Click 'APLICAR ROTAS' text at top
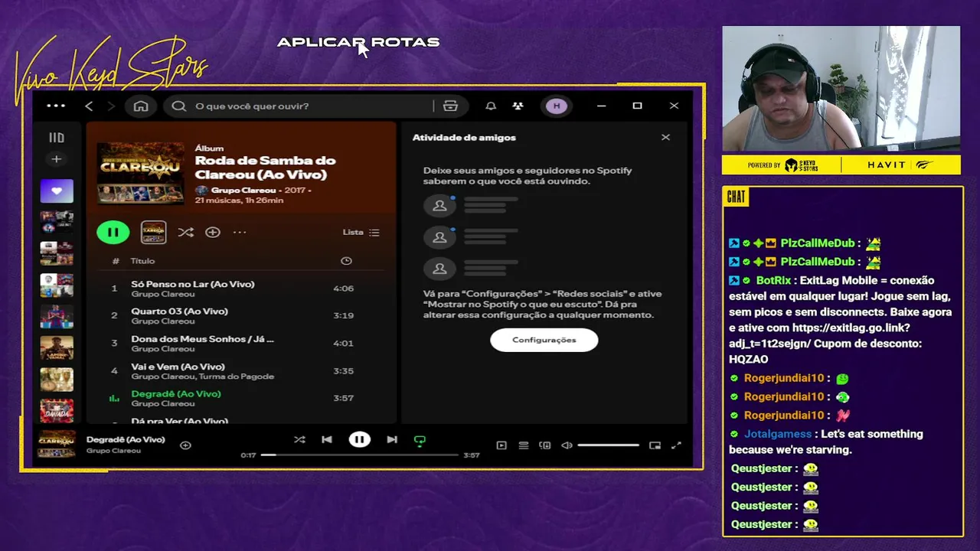 click(358, 42)
